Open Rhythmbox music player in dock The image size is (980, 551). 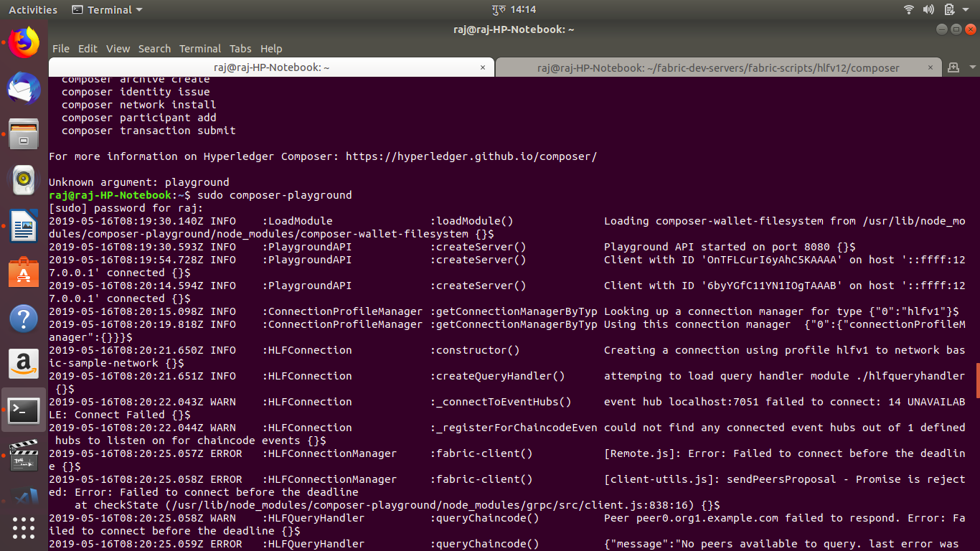[24, 179]
